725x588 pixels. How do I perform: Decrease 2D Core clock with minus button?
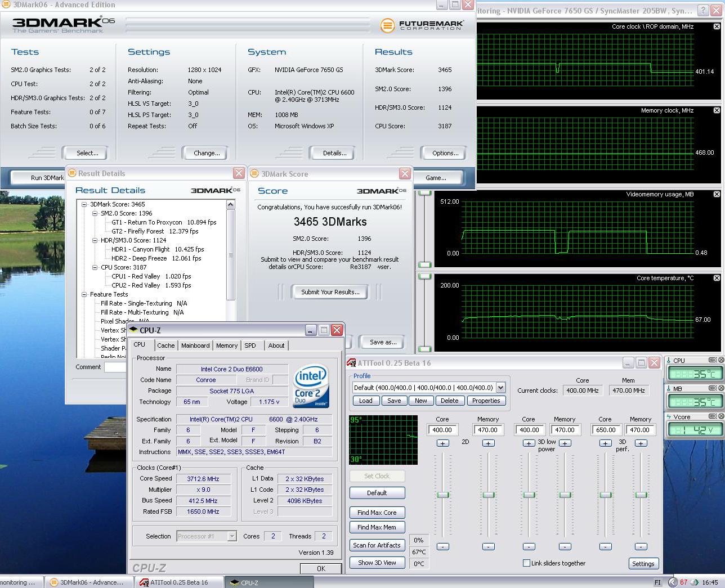click(443, 546)
